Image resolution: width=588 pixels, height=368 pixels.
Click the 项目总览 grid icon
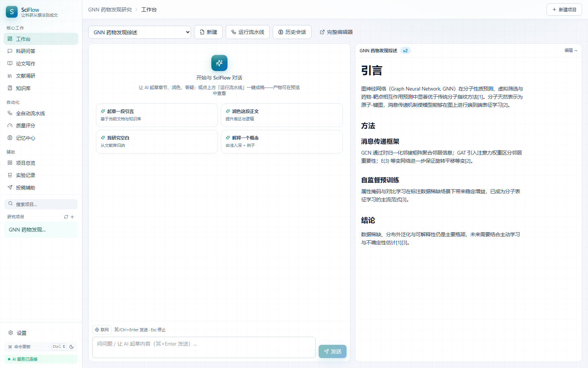pos(10,163)
